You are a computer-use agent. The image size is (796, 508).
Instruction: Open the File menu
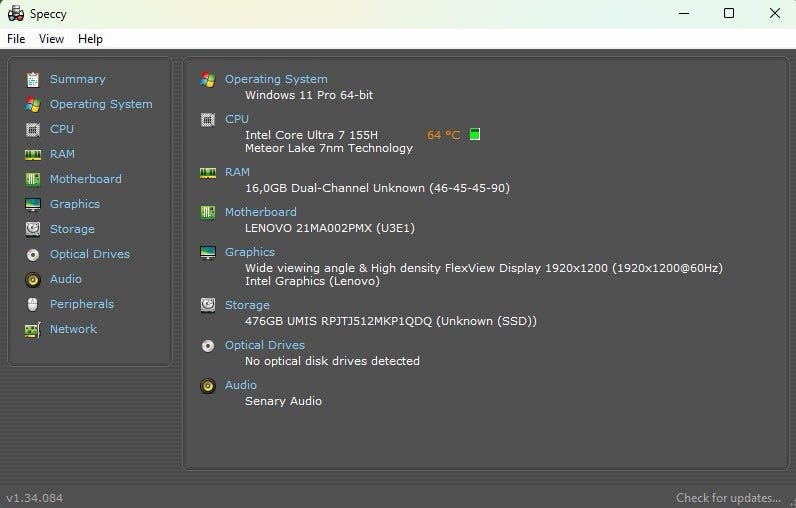click(16, 39)
